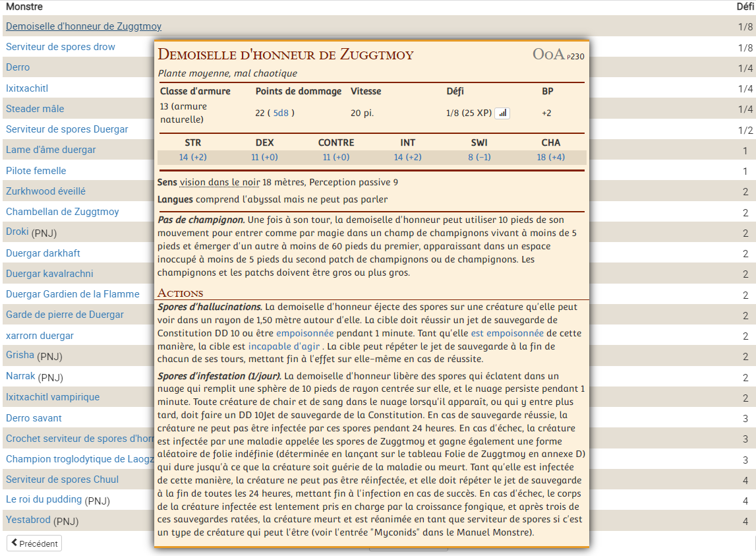Click the Spores d'hallucinations action name
Screen dimensions: 756x556
coord(210,307)
